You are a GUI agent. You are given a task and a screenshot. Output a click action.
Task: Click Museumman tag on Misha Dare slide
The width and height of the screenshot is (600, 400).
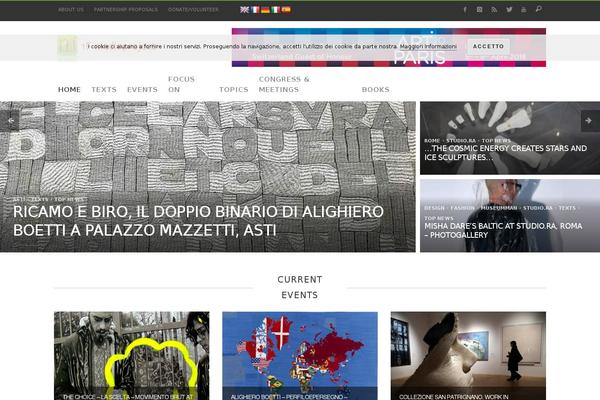[x=499, y=208]
